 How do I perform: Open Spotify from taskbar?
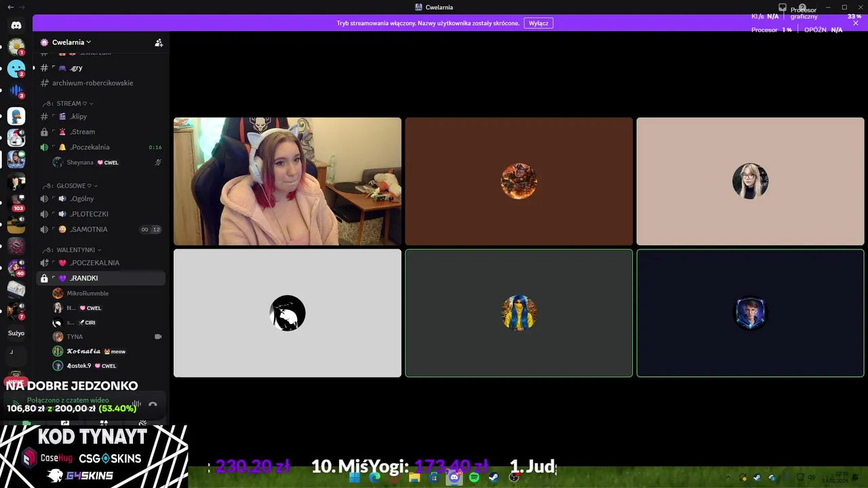click(474, 477)
